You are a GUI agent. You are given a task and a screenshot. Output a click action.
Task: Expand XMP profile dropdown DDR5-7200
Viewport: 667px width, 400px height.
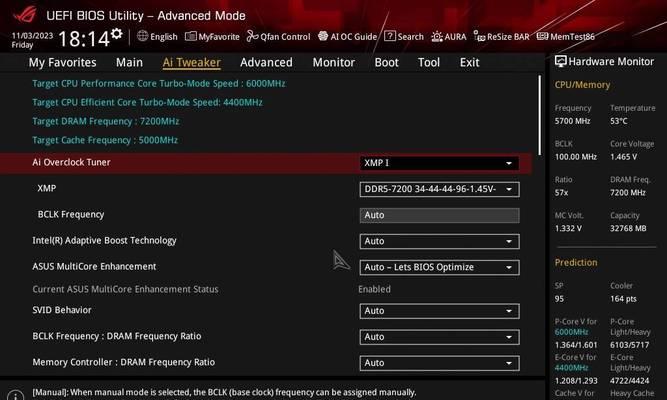(x=439, y=189)
